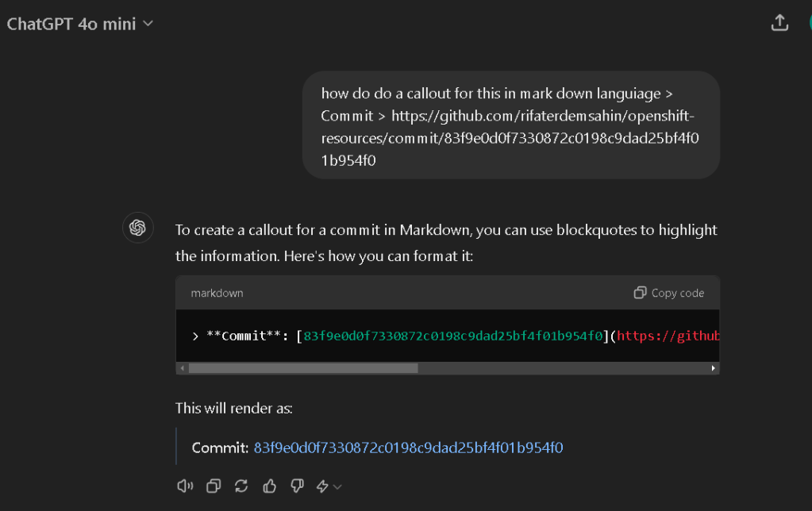Click the share chat upload icon
812x511 pixels.
pos(779,23)
